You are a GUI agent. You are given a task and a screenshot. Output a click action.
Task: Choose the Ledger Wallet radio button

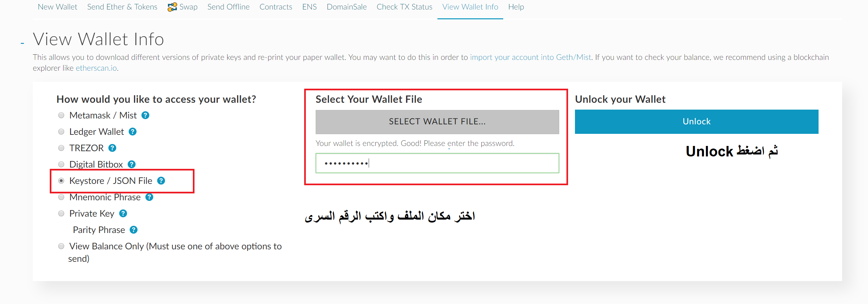click(61, 132)
